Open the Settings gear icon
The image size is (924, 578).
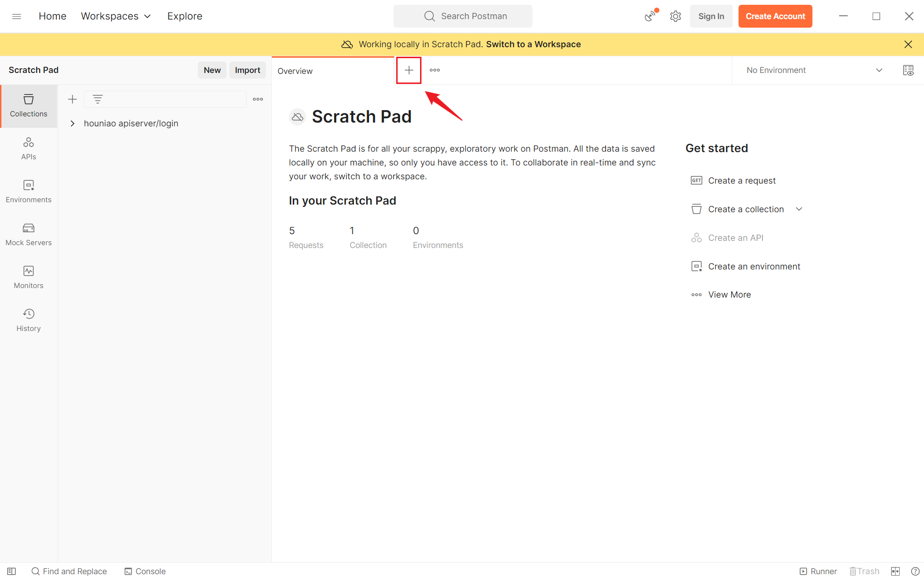[675, 16]
